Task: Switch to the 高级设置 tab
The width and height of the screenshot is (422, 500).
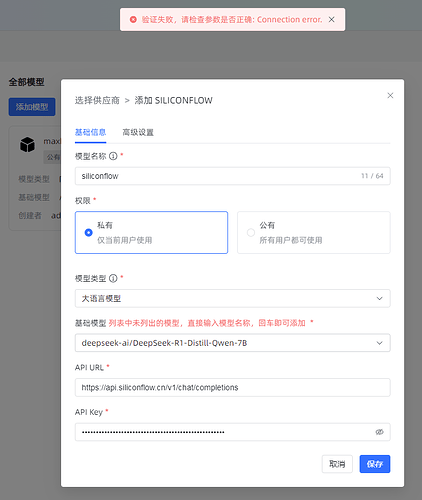Action: pos(138,132)
